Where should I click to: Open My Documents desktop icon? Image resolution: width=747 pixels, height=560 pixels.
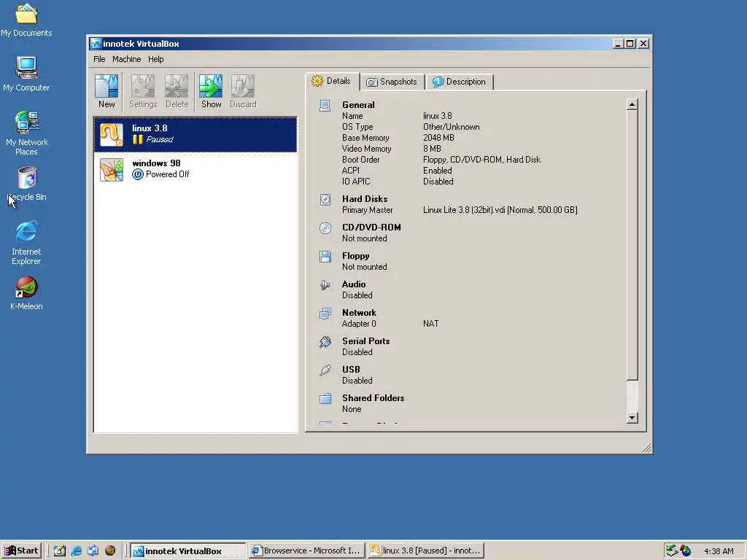26,20
